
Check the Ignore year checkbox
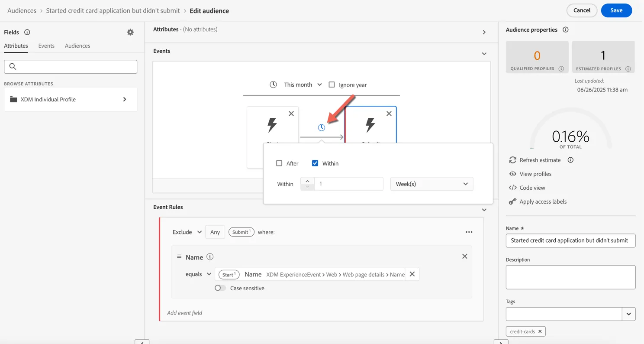tap(332, 84)
